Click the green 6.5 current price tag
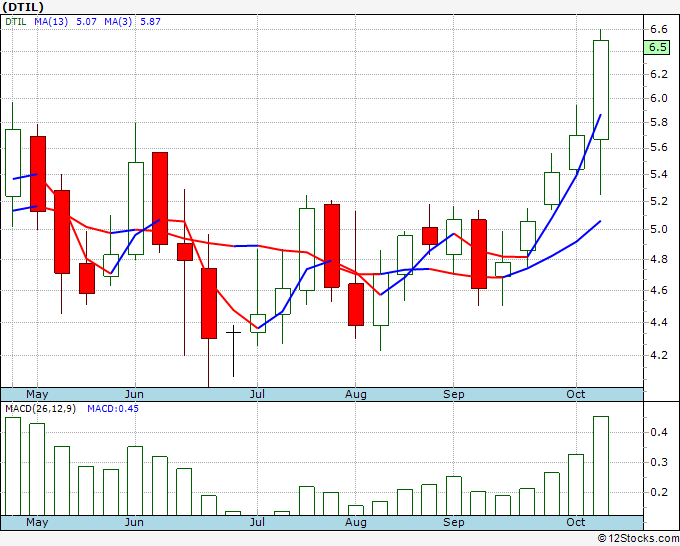This screenshot has width=680, height=546. click(x=657, y=47)
